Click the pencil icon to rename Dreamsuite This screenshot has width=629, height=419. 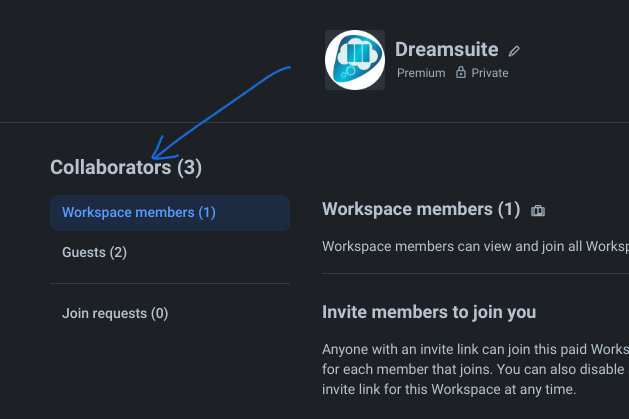(x=515, y=50)
